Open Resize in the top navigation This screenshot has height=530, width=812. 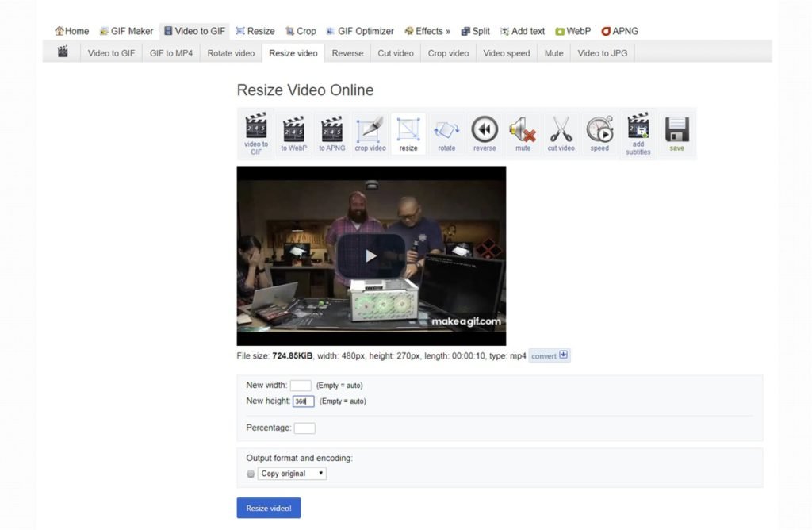tap(255, 31)
